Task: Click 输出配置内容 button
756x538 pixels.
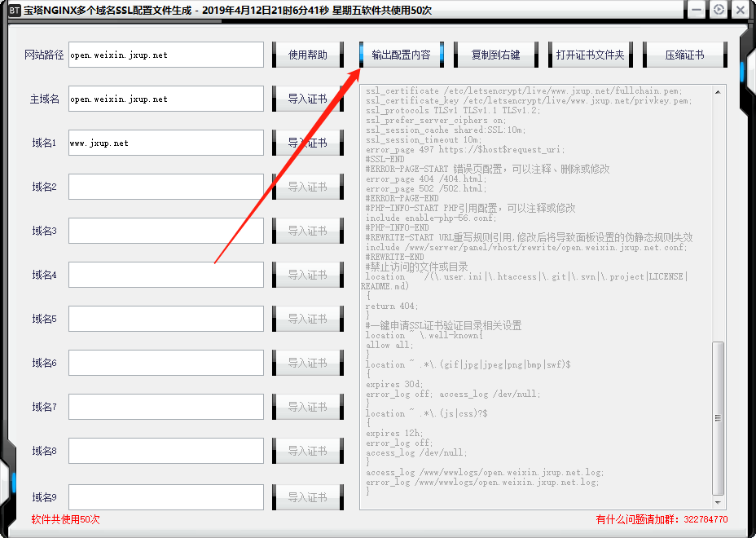Action: tap(401, 55)
